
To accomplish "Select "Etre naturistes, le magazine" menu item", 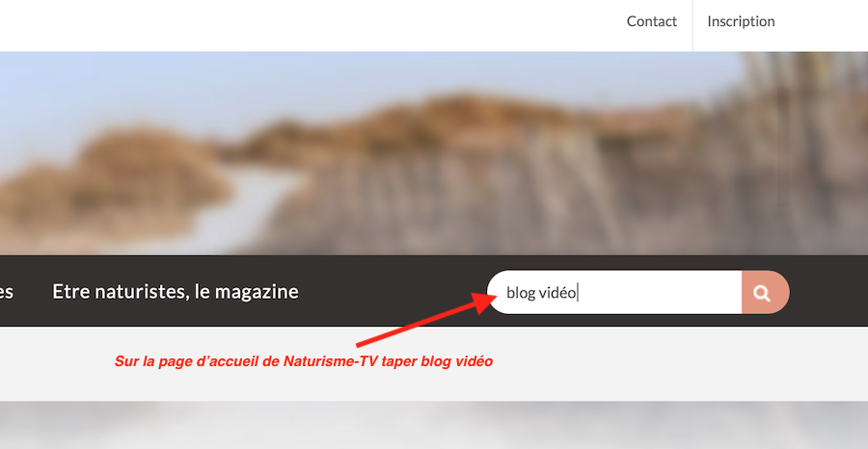I will 175,291.
